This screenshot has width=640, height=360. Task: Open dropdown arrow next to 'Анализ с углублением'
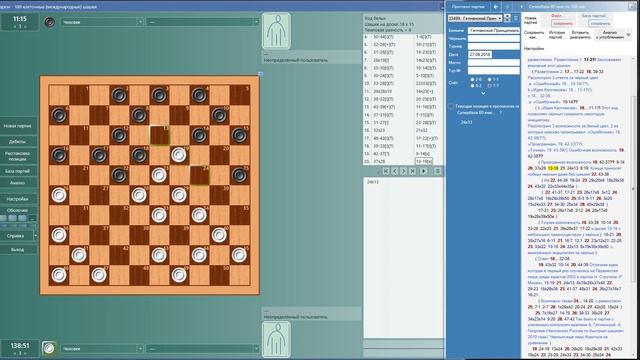[x=628, y=35]
